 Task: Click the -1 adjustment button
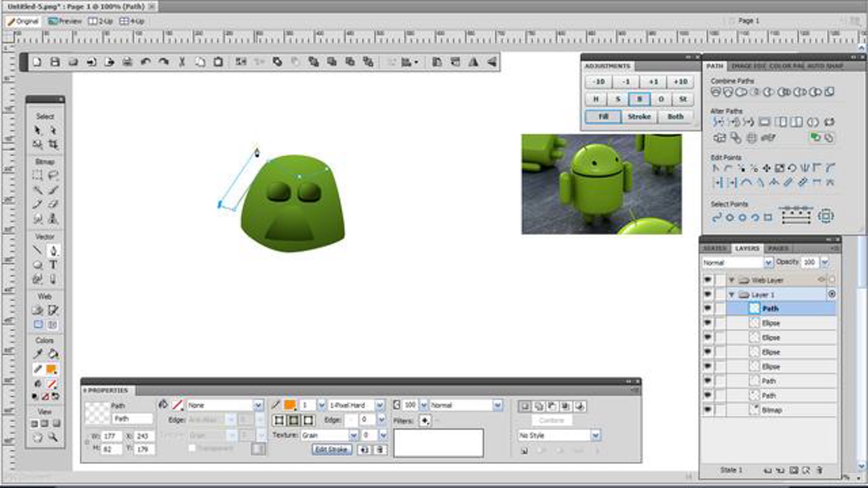tap(626, 82)
